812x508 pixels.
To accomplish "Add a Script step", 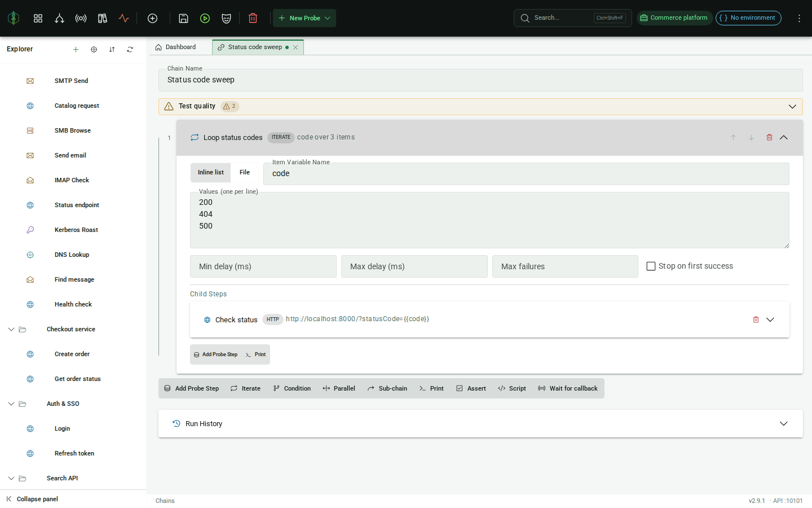I will [x=511, y=388].
